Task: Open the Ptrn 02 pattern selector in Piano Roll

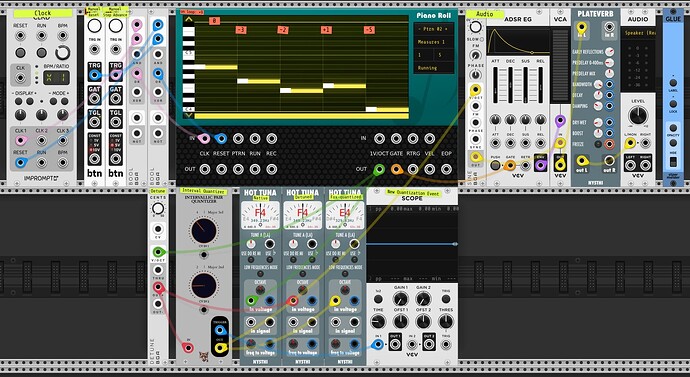Action: tap(433, 29)
